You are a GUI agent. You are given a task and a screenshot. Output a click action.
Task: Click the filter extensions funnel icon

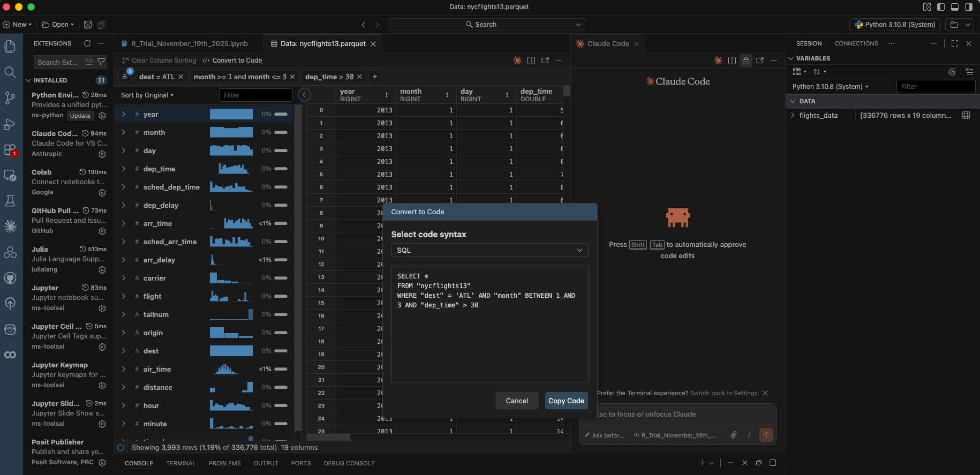101,62
